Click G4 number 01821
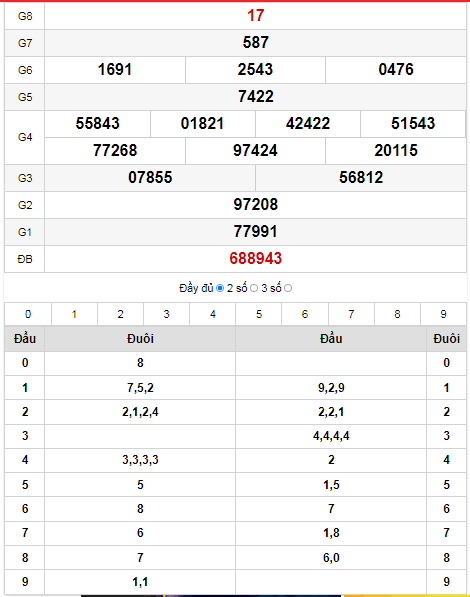Viewport: 470px width, 597px height. coord(202,123)
